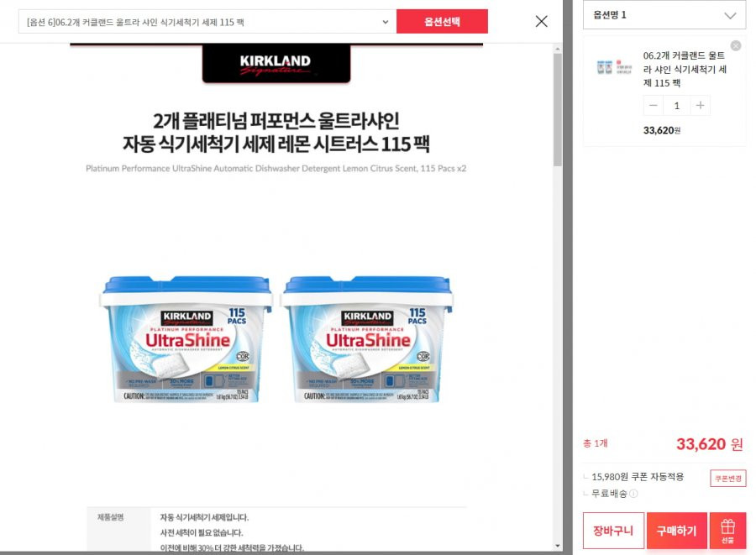Change coupon via 쿠폰변경 button
Viewport: 756px width, 555px height.
click(x=728, y=479)
